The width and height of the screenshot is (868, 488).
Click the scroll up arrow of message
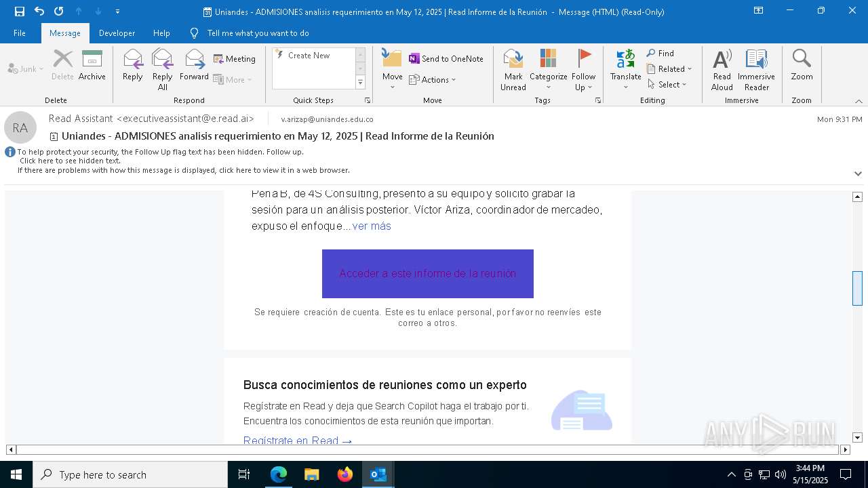click(x=857, y=197)
